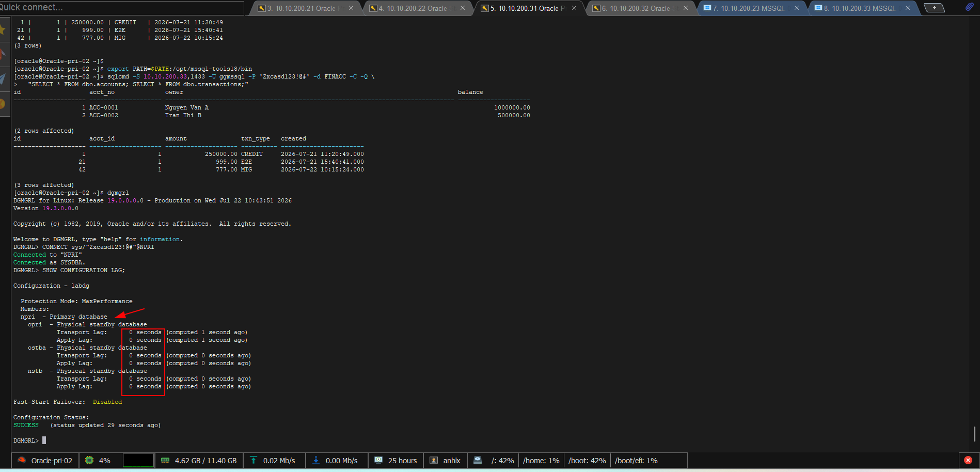
Task: Open a new session tab with plus button
Action: click(934, 8)
